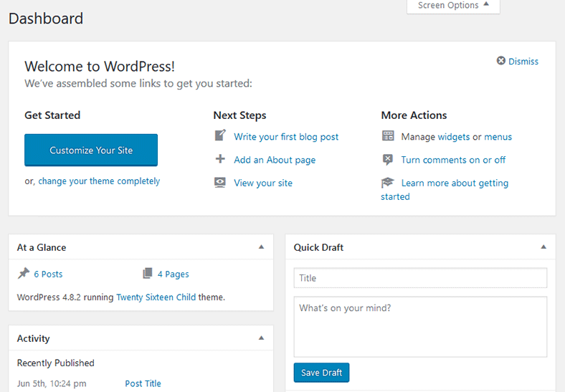Open the 4 Pages link

[x=174, y=274]
